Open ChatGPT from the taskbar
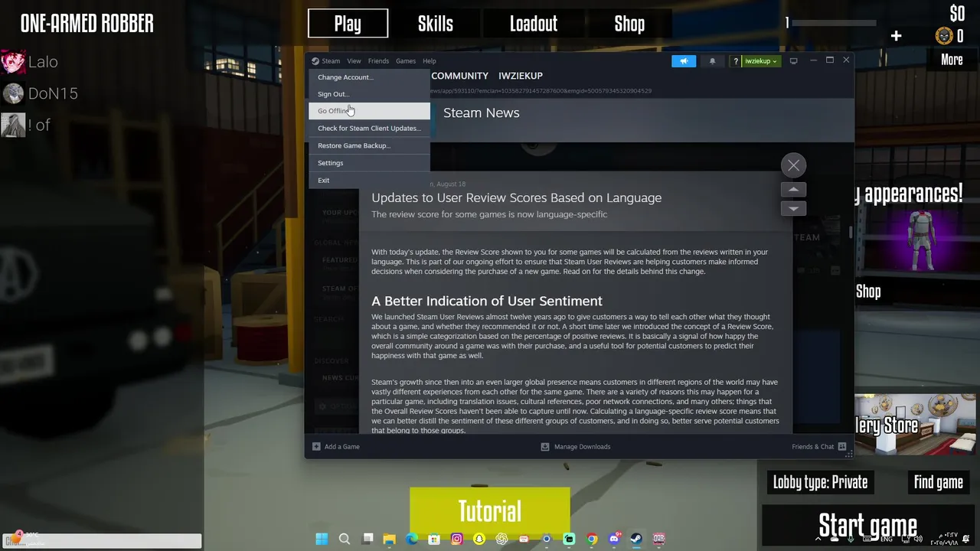 [501, 539]
